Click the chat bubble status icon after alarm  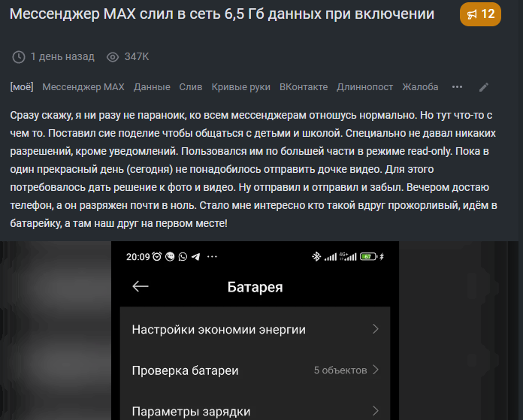click(170, 256)
